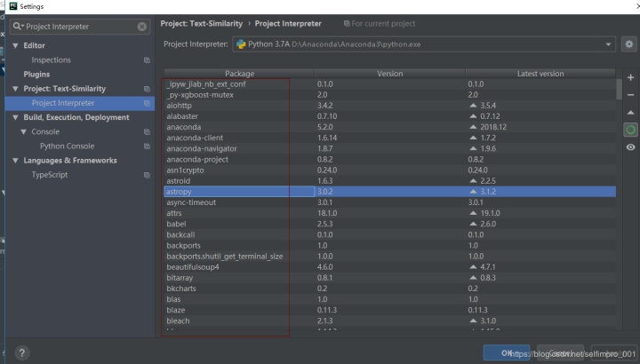Screen dimensions: 640x364
Task: Open Python Console settings
Action: pos(67,146)
